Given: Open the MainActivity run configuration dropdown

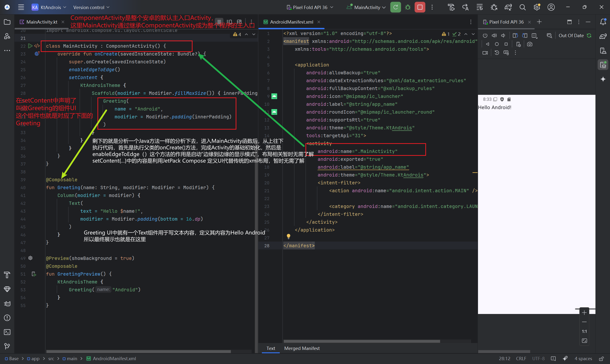Looking at the screenshot, I should [x=366, y=7].
